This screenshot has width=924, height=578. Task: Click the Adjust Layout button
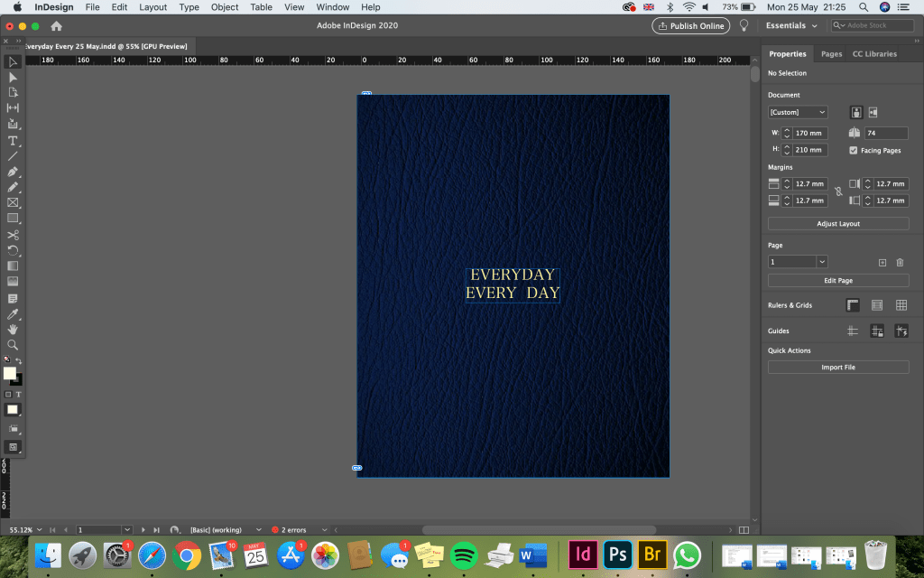[838, 223]
